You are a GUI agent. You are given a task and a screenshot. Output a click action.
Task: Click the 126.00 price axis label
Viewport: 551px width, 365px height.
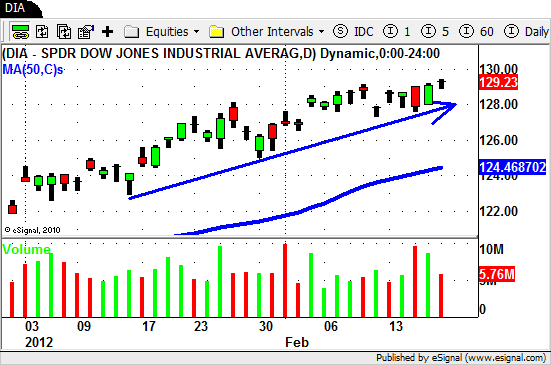(498, 140)
